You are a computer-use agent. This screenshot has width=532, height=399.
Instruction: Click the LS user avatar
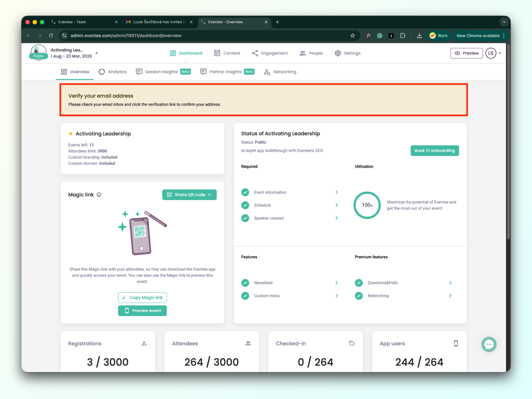(491, 53)
